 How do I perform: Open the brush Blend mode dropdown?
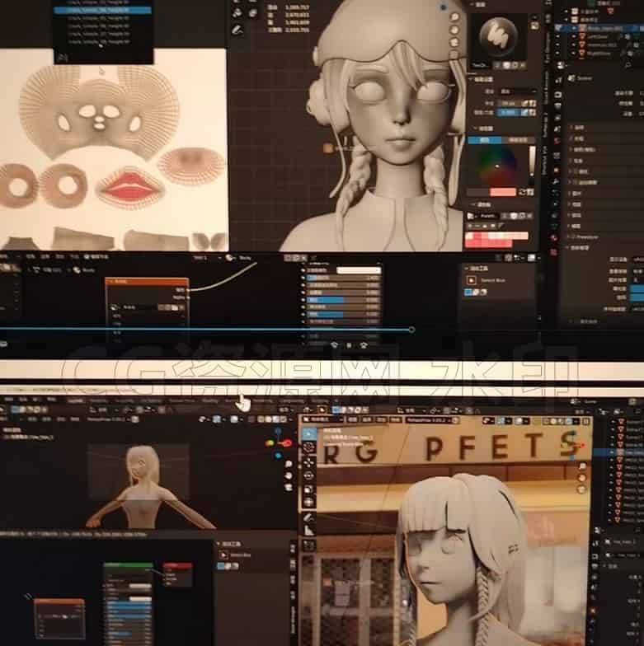point(518,91)
